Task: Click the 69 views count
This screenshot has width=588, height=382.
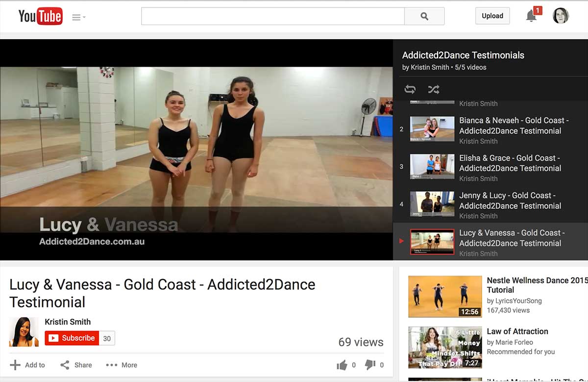Action: (361, 342)
